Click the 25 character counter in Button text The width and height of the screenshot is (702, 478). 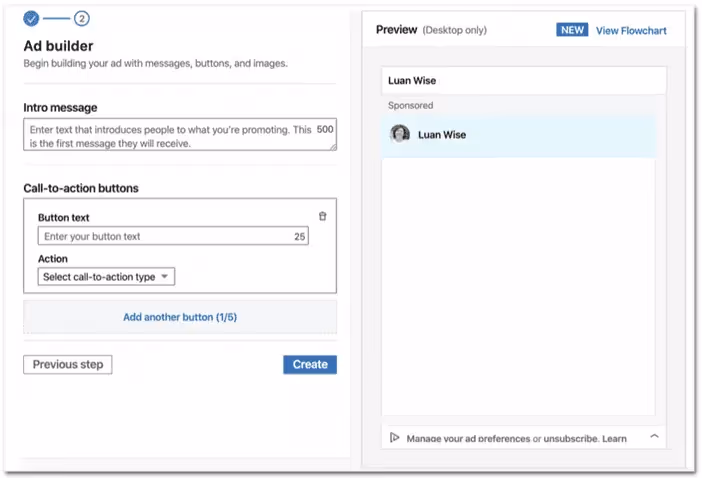tap(300, 236)
